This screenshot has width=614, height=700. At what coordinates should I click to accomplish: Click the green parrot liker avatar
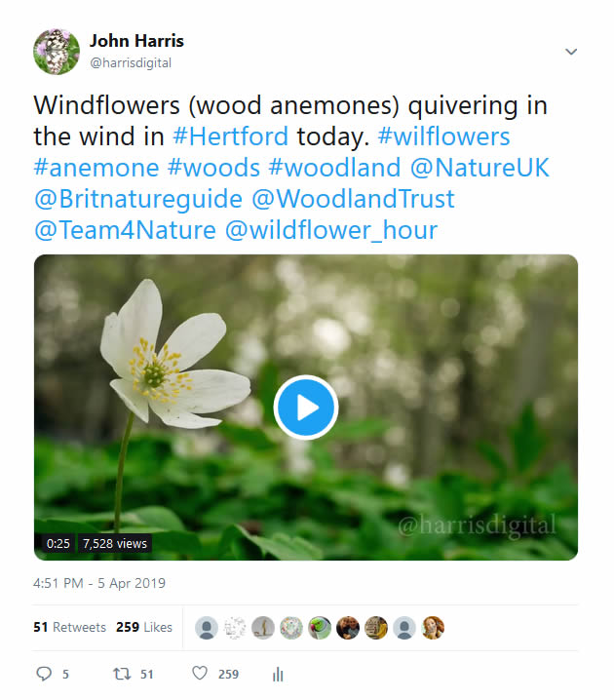click(320, 628)
